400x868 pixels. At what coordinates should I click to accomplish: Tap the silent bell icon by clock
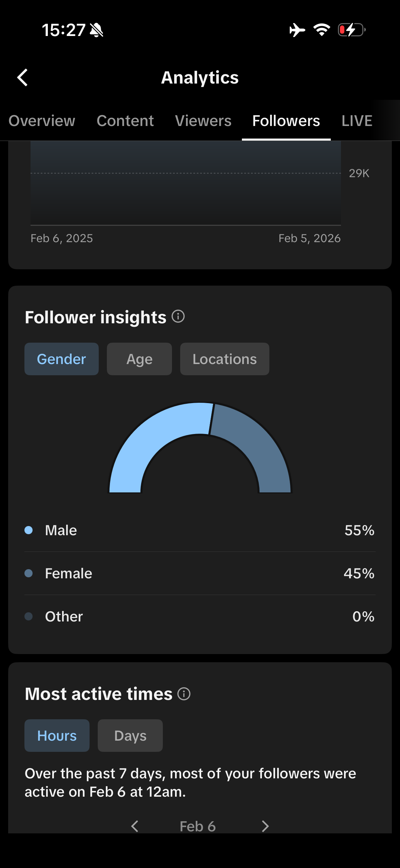click(97, 30)
